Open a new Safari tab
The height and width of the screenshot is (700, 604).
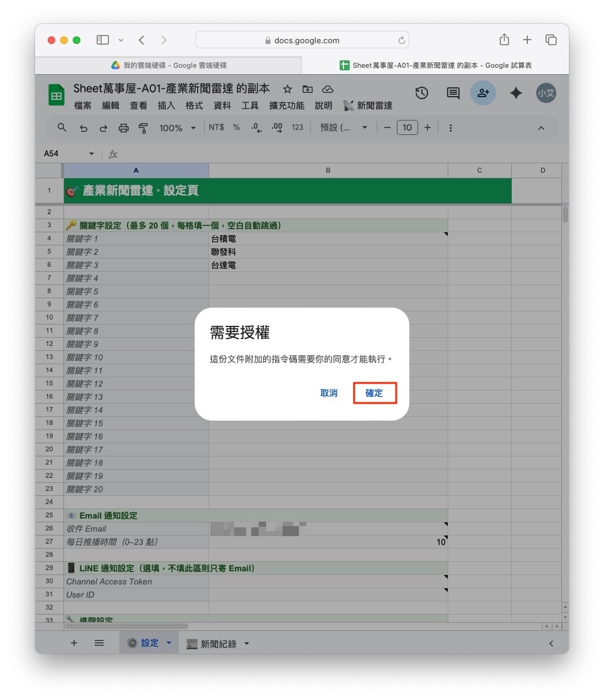coord(527,40)
